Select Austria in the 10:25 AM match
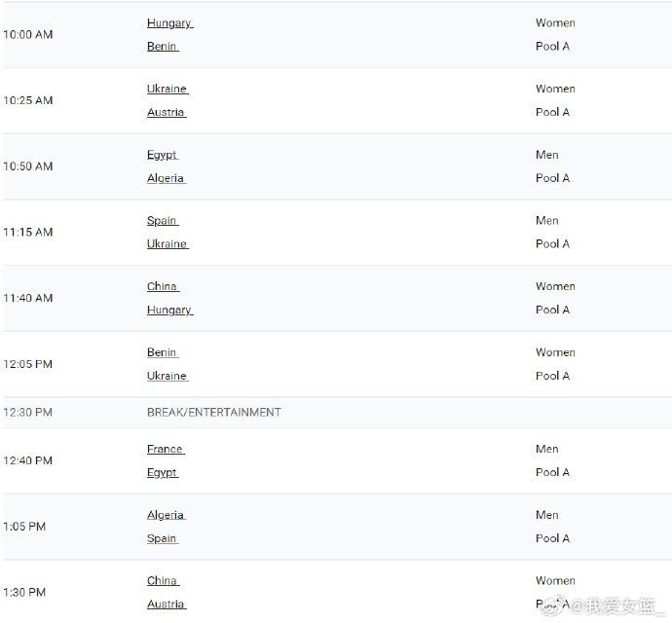The image size is (672, 623). tap(166, 113)
